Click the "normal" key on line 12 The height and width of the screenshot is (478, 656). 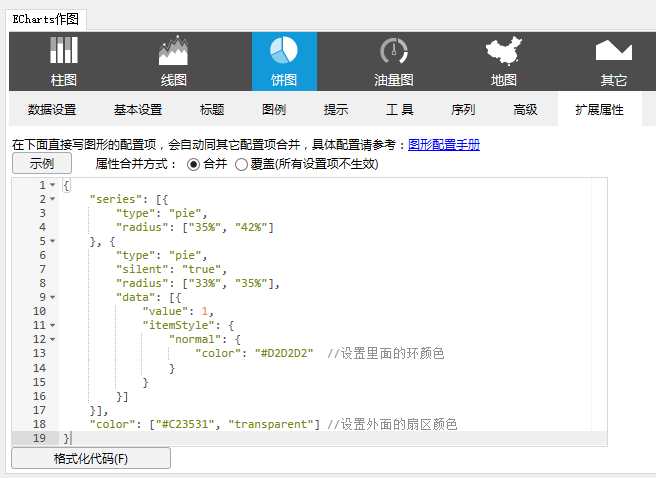(x=195, y=339)
